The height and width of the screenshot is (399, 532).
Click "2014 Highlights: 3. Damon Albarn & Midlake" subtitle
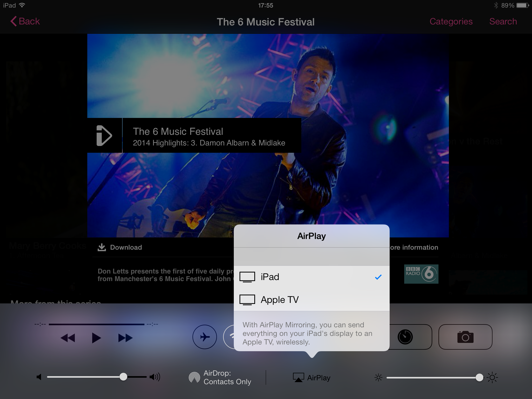click(209, 143)
